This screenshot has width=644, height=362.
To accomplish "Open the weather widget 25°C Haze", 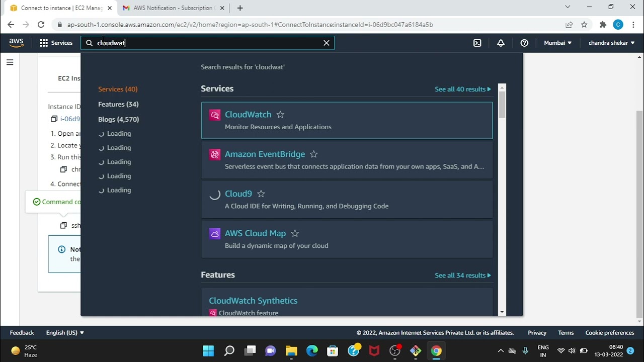I will click(24, 351).
